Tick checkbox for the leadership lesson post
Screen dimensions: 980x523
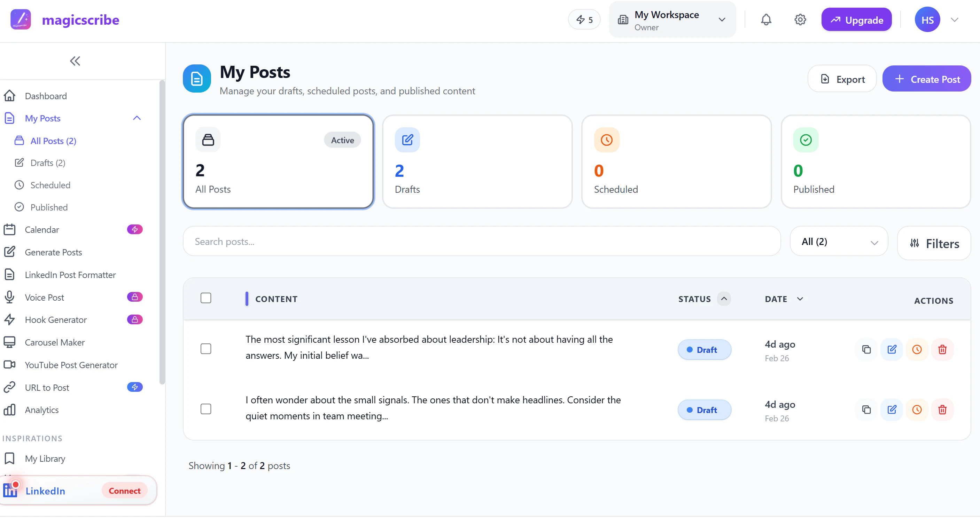point(206,349)
